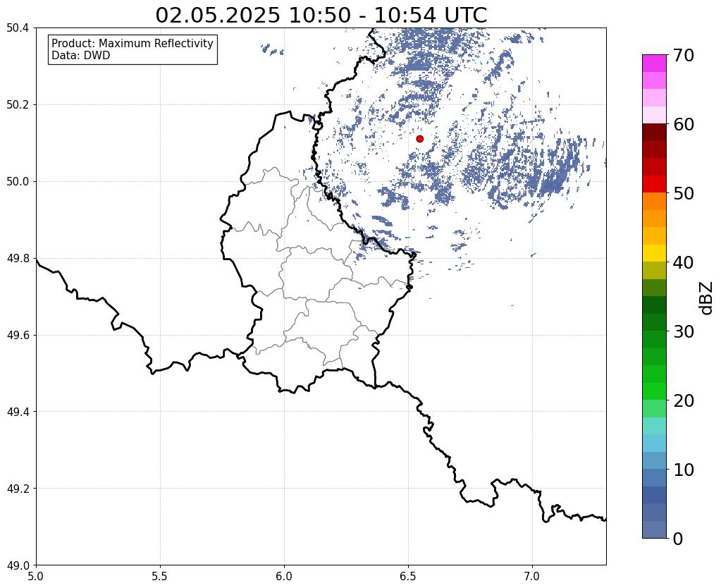Click the colorbar tick label 50

point(684,193)
